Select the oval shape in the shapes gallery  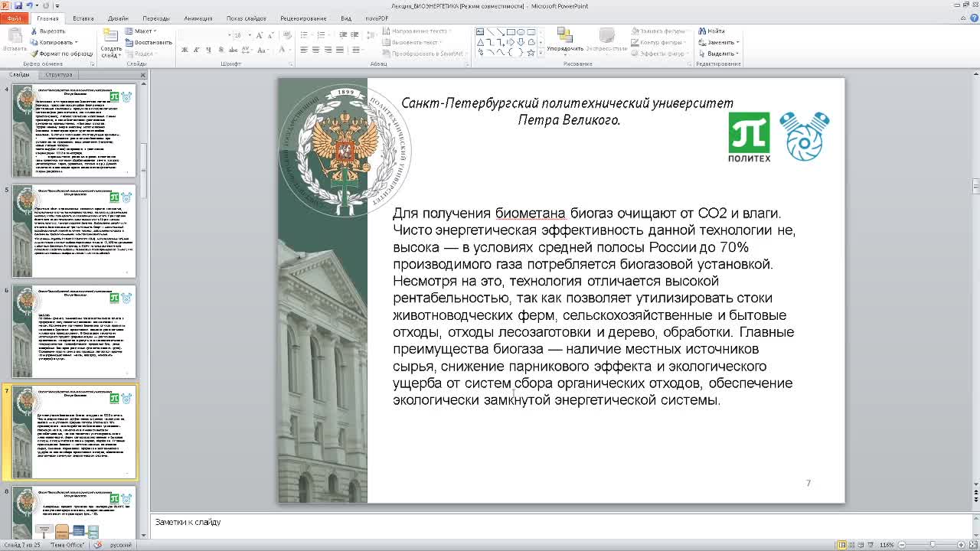[521, 32]
